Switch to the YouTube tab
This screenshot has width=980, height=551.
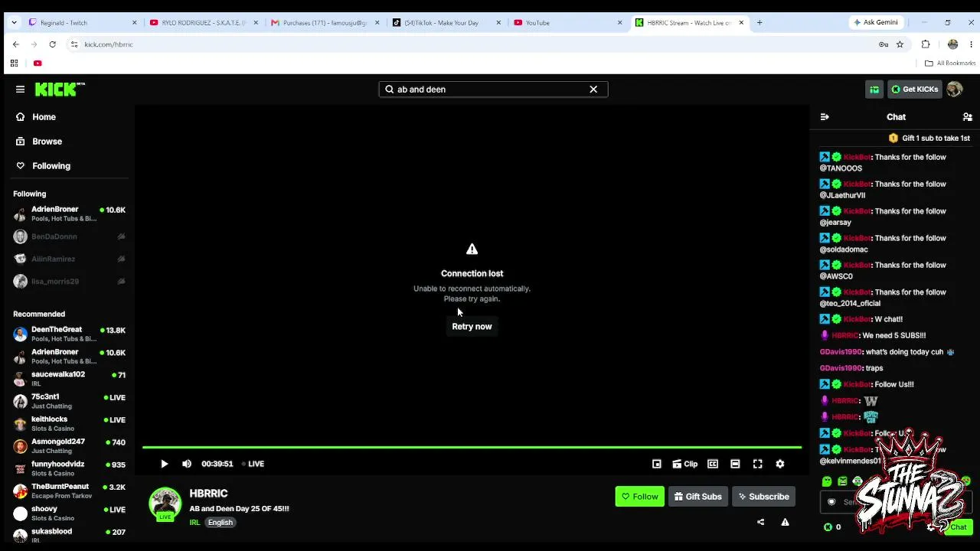click(567, 23)
